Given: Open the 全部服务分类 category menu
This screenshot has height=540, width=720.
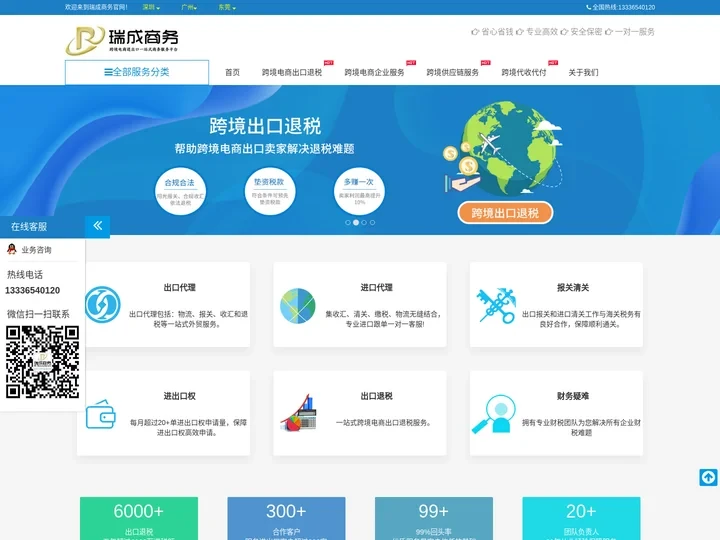Looking at the screenshot, I should click(x=137, y=72).
